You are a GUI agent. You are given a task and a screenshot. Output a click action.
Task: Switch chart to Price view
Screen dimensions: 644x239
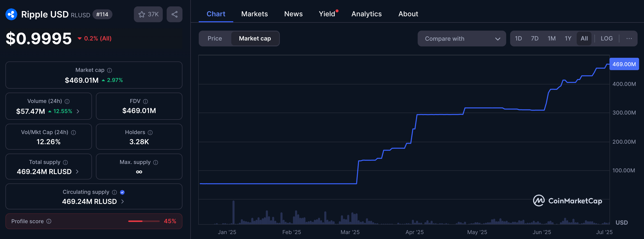click(215, 39)
